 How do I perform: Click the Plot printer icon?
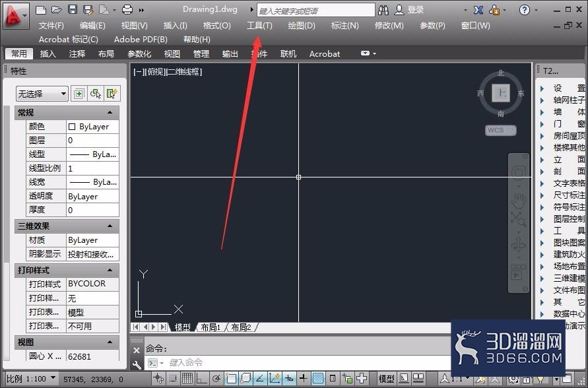[x=127, y=10]
